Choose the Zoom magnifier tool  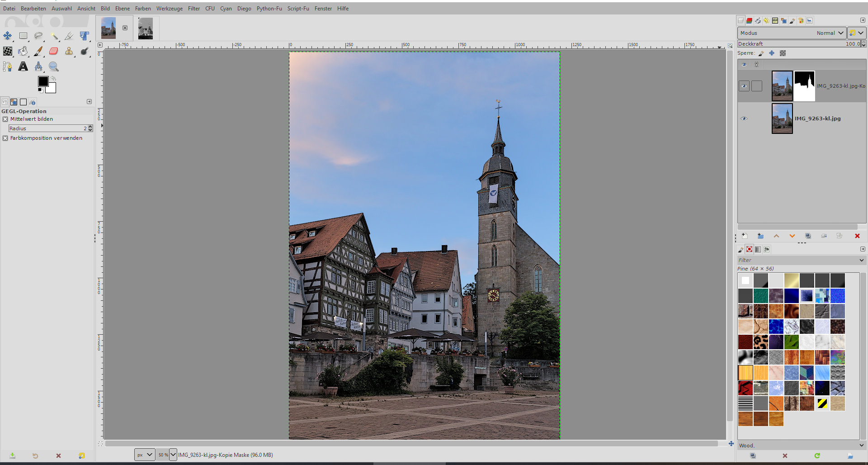point(54,66)
